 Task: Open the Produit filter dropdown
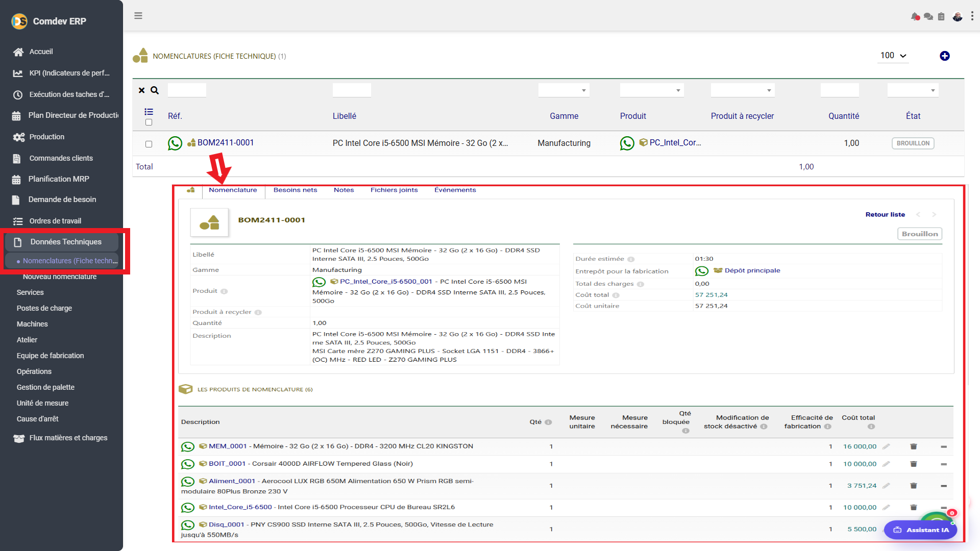click(652, 90)
